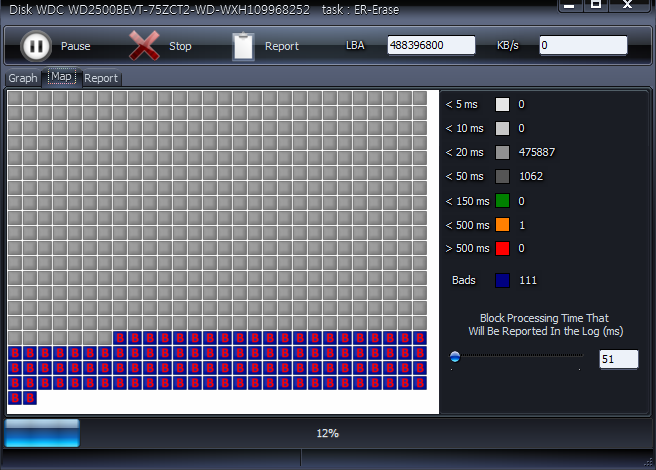Click the round Pause icon
This screenshot has height=470, width=656.
pos(36,46)
